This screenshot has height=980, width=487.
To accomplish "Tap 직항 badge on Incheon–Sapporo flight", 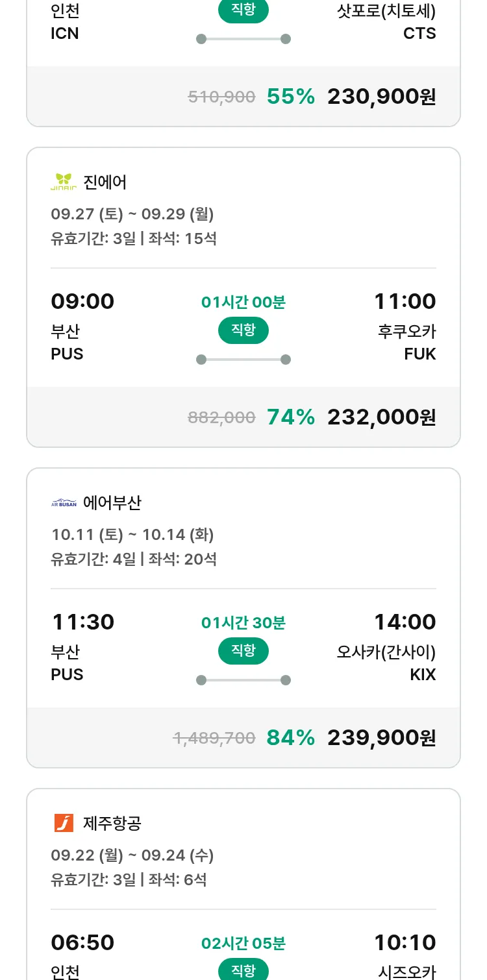I will (x=243, y=11).
